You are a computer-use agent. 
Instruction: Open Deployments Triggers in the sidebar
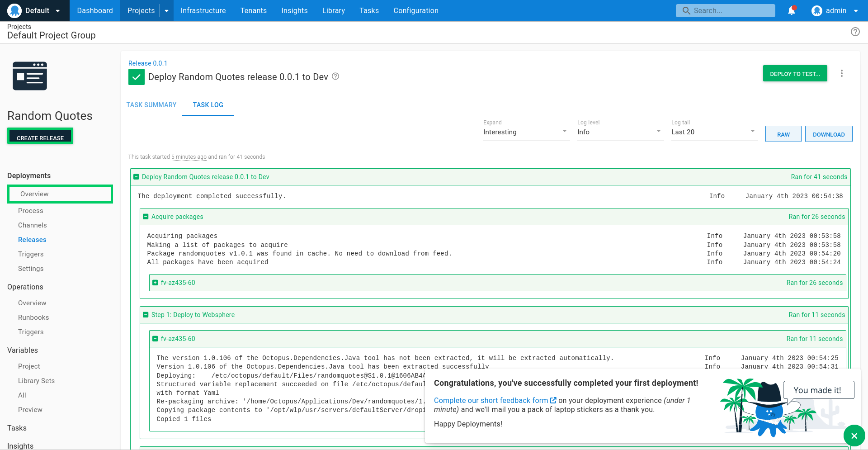[31, 254]
